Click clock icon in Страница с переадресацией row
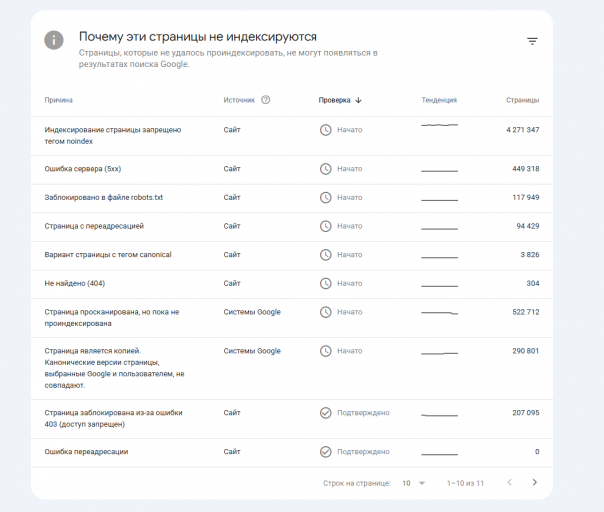This screenshot has width=604, height=512. [325, 226]
